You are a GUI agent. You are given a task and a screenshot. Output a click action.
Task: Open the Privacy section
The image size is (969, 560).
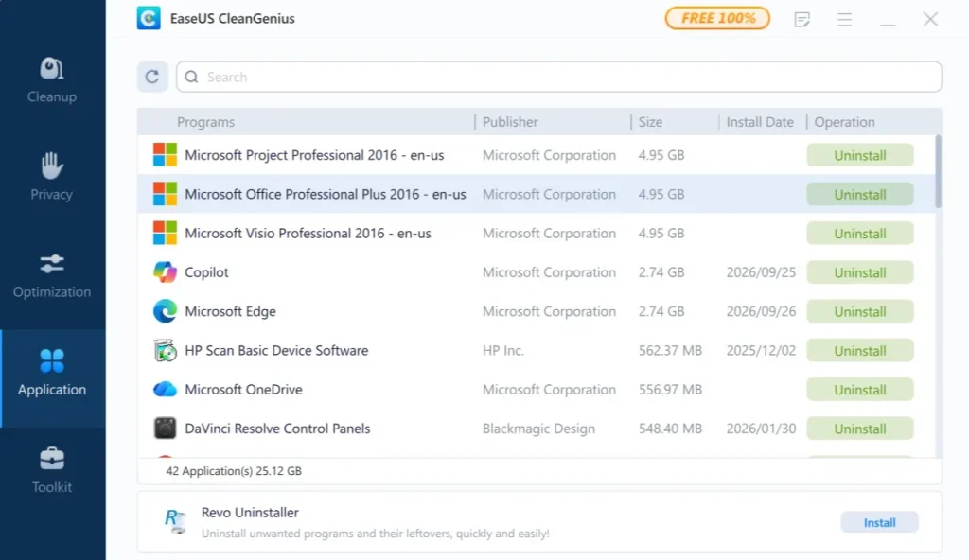coord(52,177)
